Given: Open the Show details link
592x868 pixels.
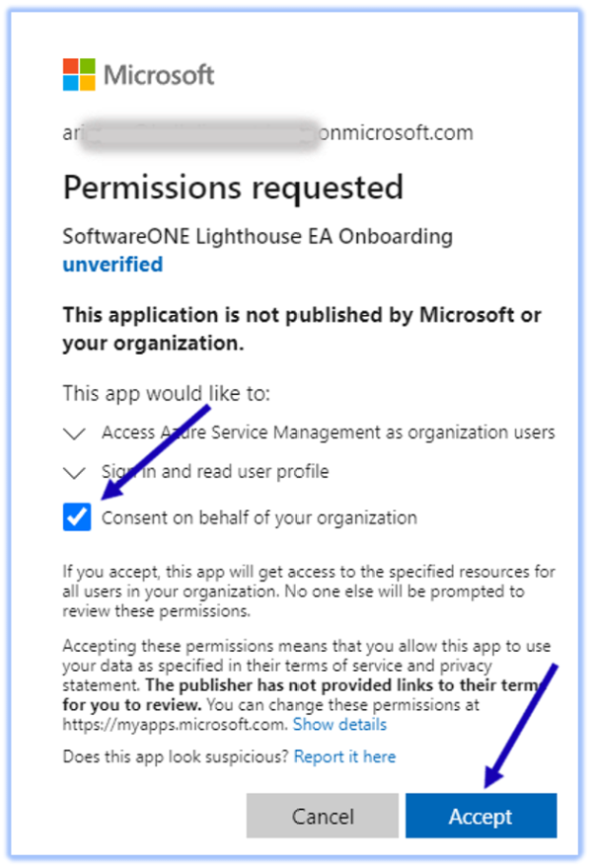Looking at the screenshot, I should tap(339, 724).
